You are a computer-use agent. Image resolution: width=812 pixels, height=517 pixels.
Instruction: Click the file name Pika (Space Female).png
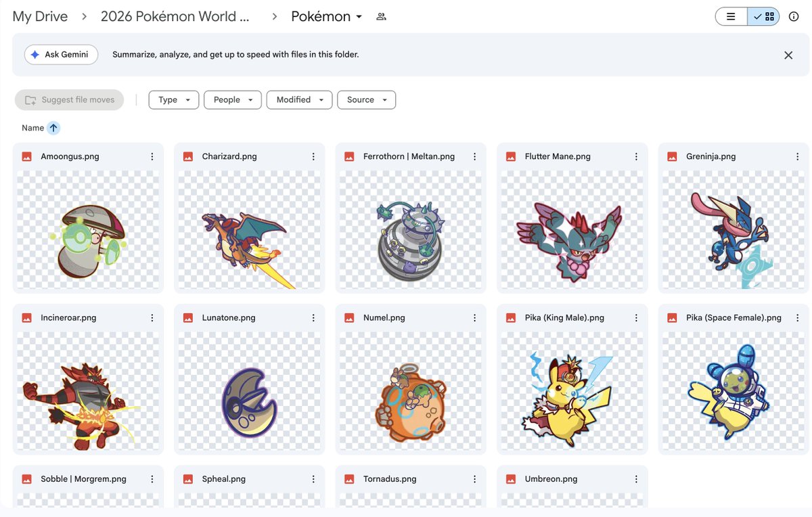tap(734, 317)
